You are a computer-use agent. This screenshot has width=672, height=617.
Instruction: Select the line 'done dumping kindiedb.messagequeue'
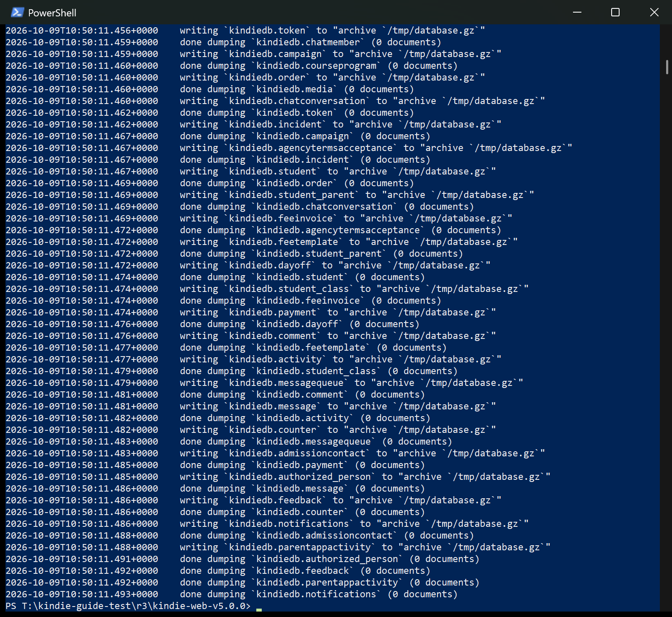[x=229, y=442]
